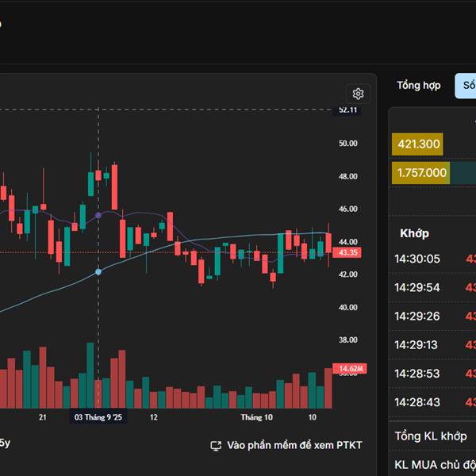The image size is (476, 476).
Task: Click the Khớp column header
Action: coord(414,233)
